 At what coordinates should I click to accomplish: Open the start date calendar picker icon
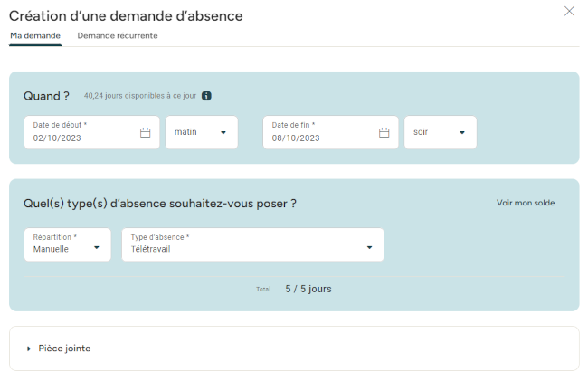(145, 132)
